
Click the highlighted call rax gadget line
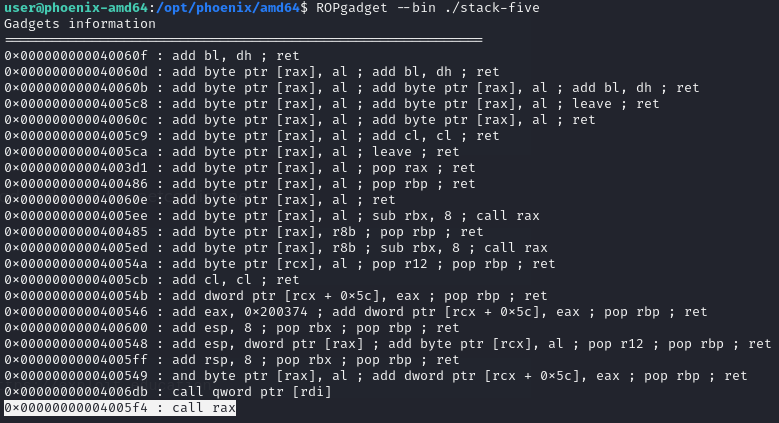click(120, 407)
